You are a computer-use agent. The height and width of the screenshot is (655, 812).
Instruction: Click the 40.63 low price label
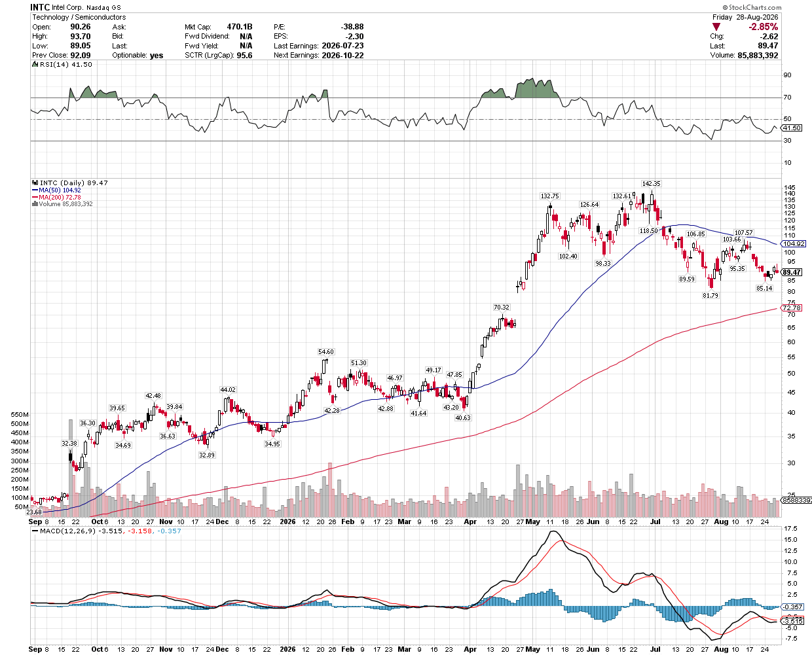462,418
